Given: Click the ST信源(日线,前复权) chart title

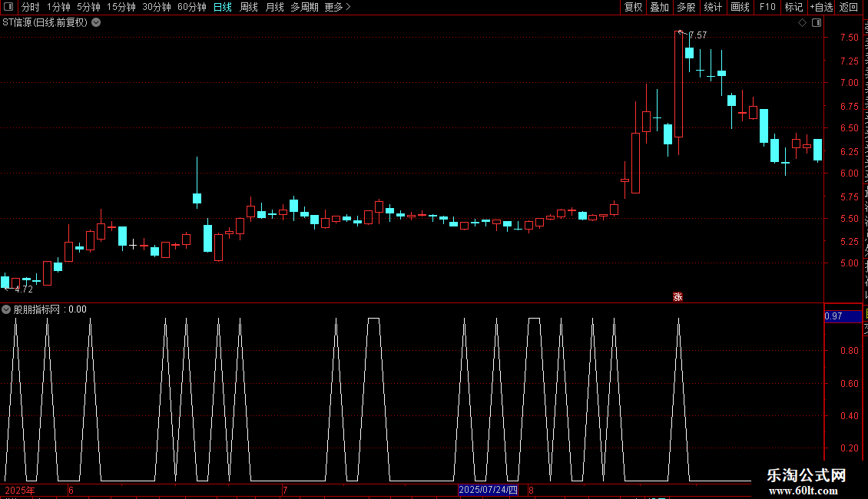Looking at the screenshot, I should pos(45,23).
